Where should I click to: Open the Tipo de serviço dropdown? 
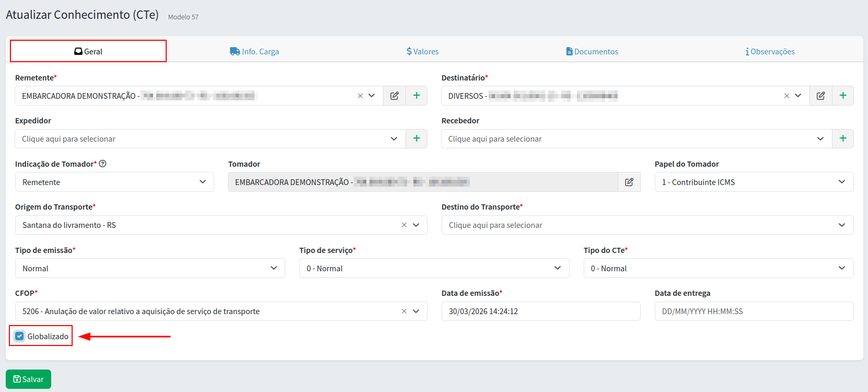click(434, 268)
